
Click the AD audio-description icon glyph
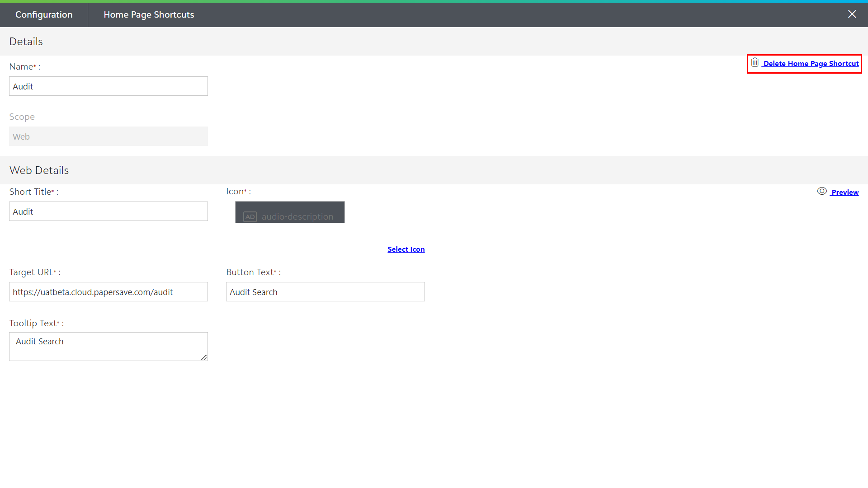(250, 217)
